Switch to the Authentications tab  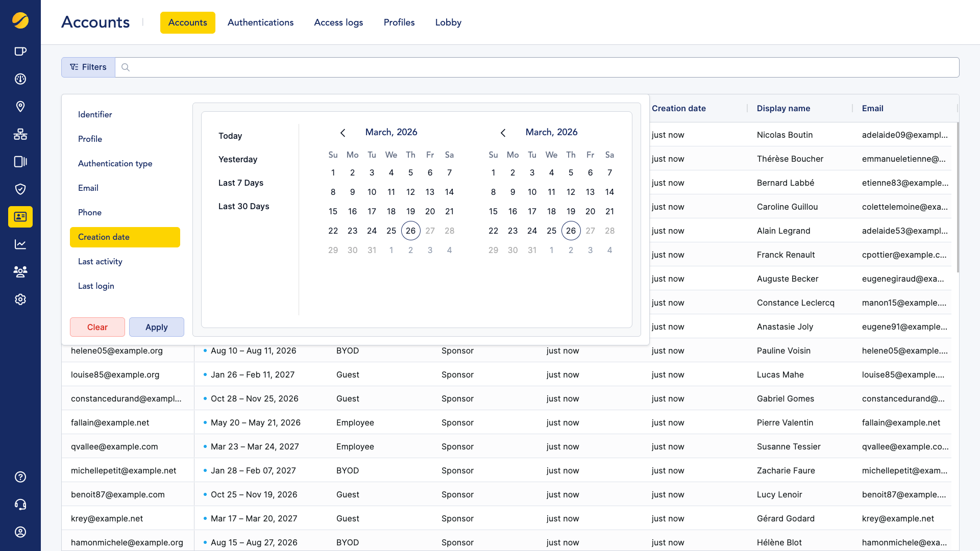point(260,22)
